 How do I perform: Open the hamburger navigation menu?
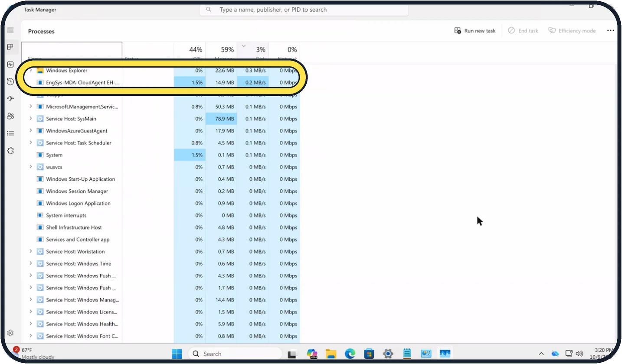coord(10,30)
